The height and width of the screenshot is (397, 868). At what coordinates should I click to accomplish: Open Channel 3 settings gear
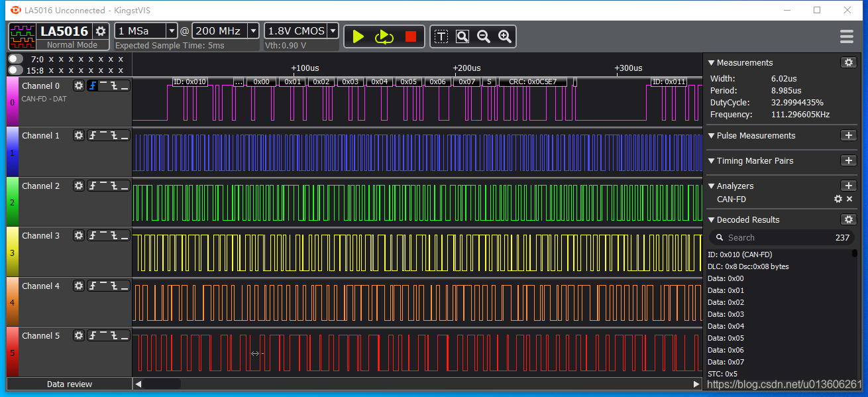click(x=79, y=235)
